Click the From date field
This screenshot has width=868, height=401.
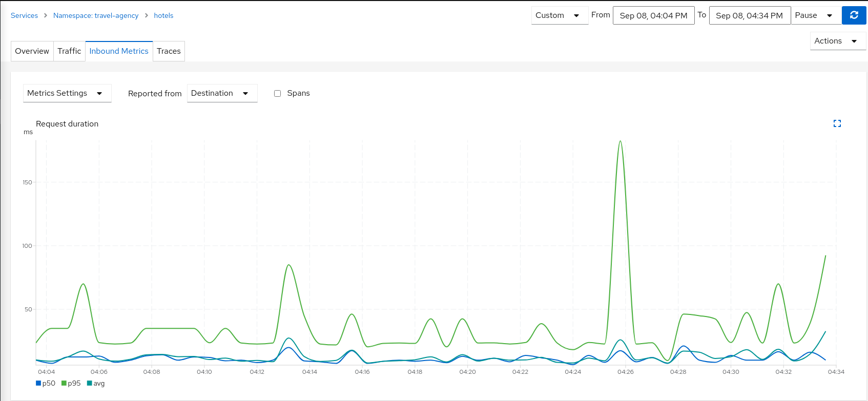(653, 15)
